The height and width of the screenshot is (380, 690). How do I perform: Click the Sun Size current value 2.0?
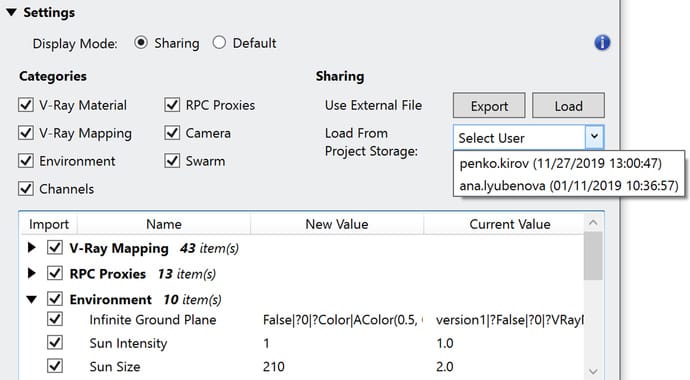[444, 366]
